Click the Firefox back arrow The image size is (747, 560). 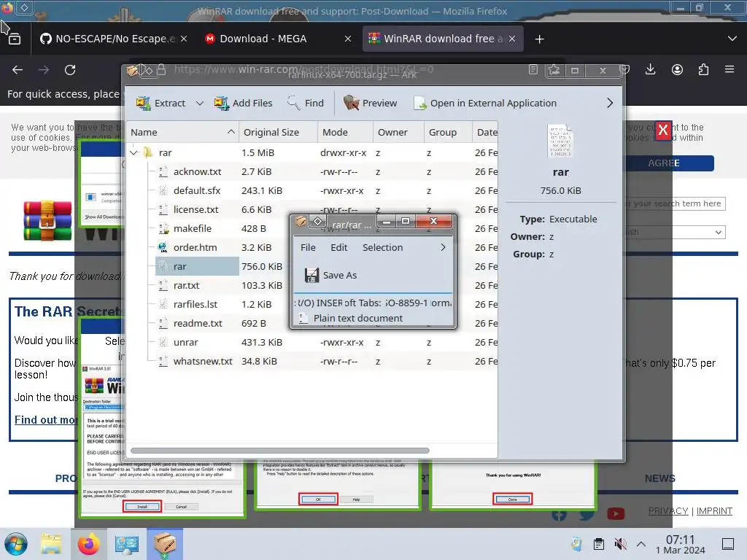tap(18, 70)
